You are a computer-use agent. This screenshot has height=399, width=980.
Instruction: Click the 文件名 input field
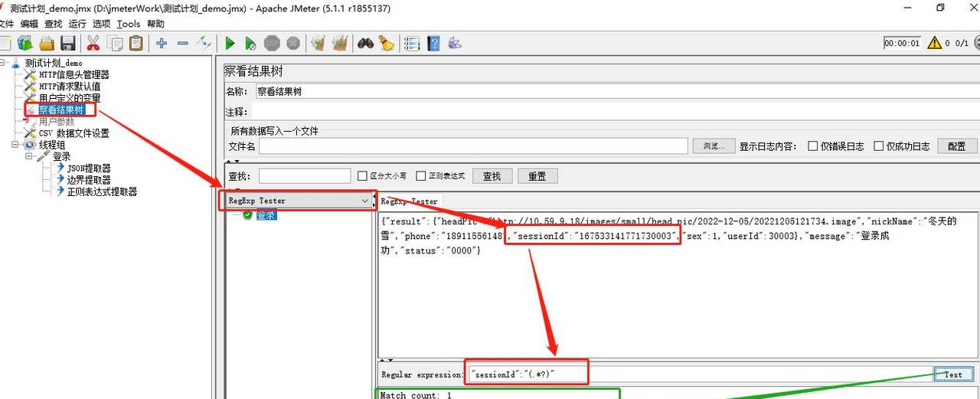click(x=473, y=146)
